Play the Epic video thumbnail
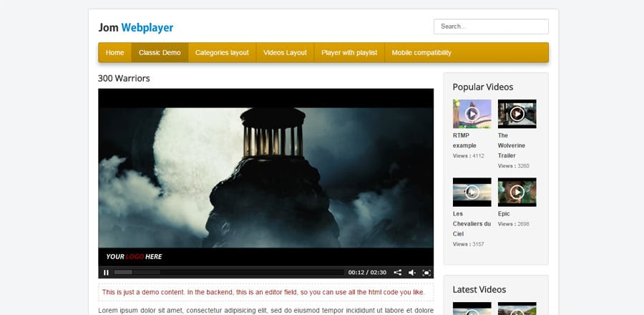This screenshot has height=315, width=644. pyautogui.click(x=517, y=192)
